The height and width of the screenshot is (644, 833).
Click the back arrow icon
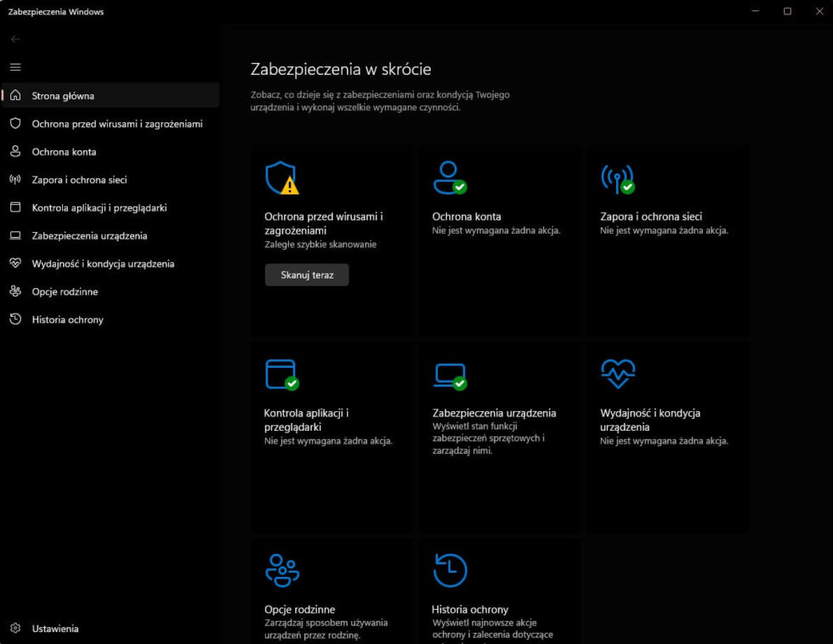coord(15,39)
